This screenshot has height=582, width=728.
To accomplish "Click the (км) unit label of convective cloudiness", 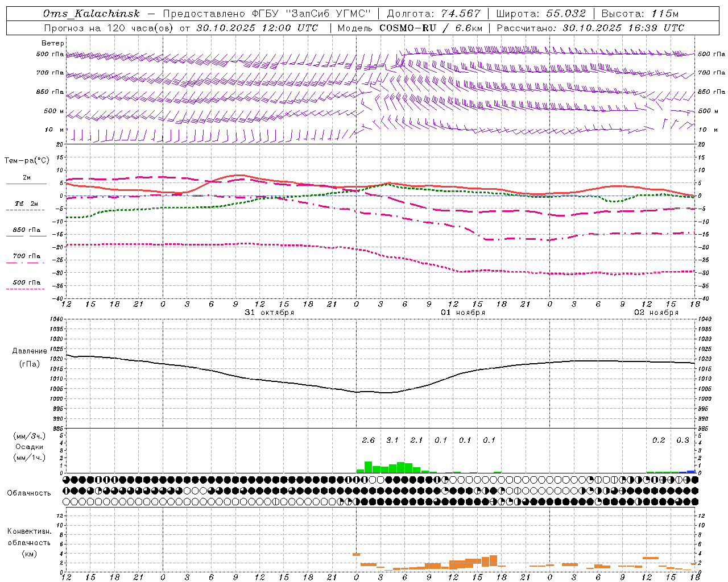I will [x=29, y=554].
